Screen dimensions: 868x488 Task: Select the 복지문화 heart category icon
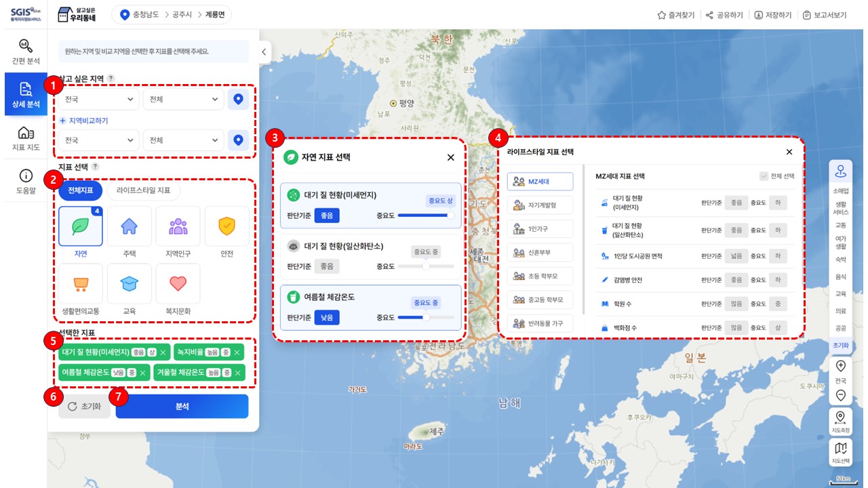point(178,285)
